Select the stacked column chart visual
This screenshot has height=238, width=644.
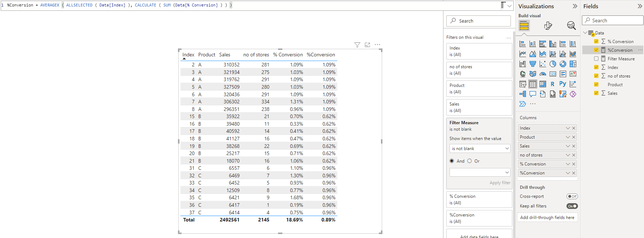coord(533,44)
